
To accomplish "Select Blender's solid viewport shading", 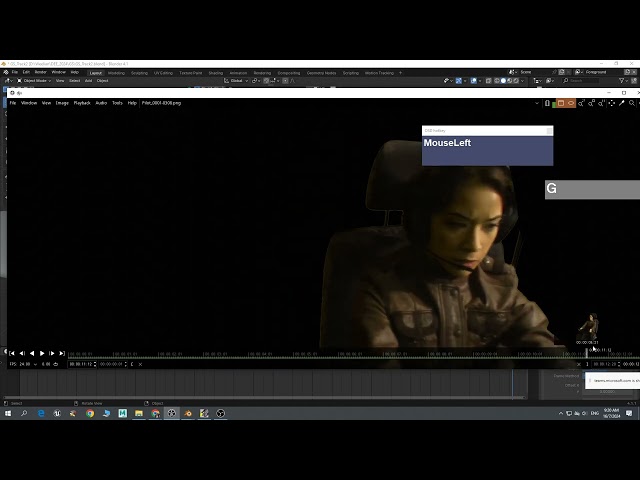I will coord(503,81).
